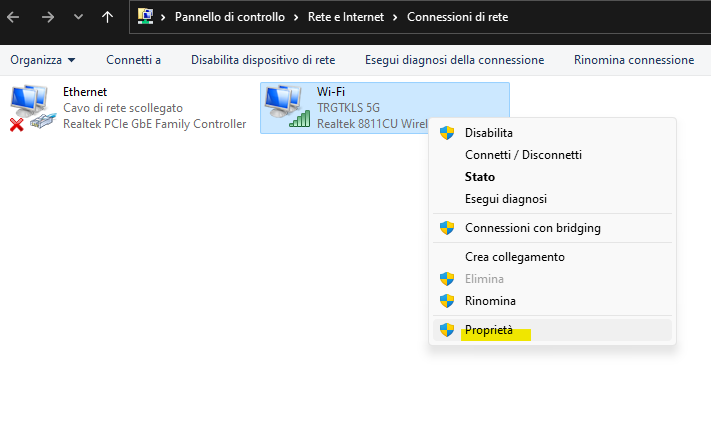
Task: Click 'Rinomina connessione' in toolbar
Action: (x=633, y=60)
